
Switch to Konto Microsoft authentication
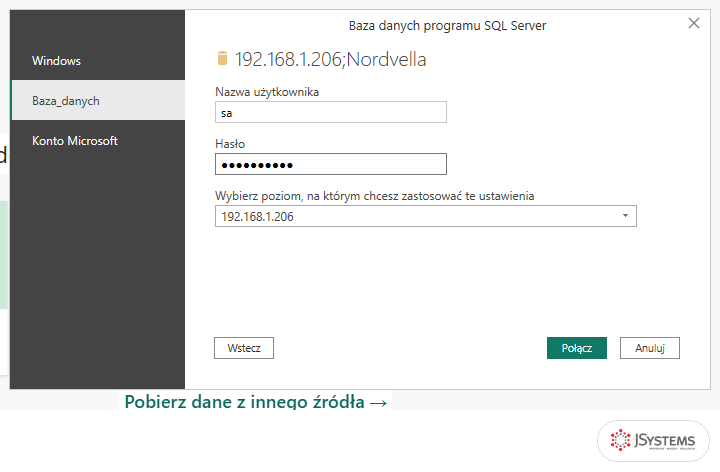click(98, 140)
